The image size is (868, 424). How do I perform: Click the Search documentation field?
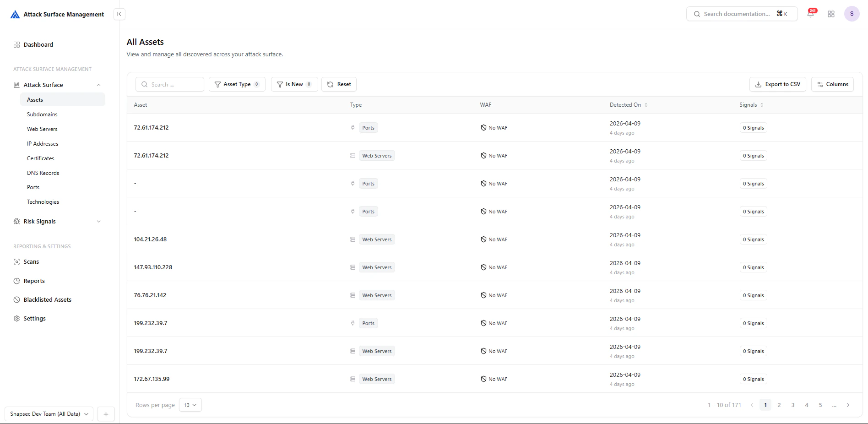(742, 14)
